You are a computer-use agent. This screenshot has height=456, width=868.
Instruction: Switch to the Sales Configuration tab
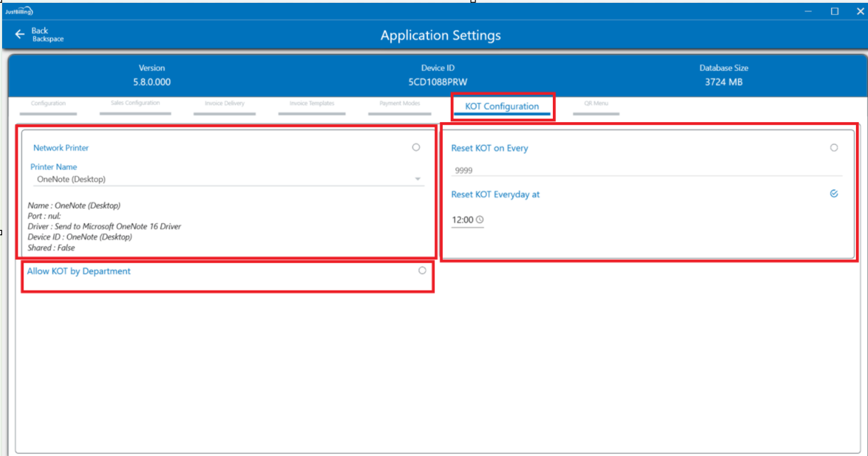coord(135,104)
